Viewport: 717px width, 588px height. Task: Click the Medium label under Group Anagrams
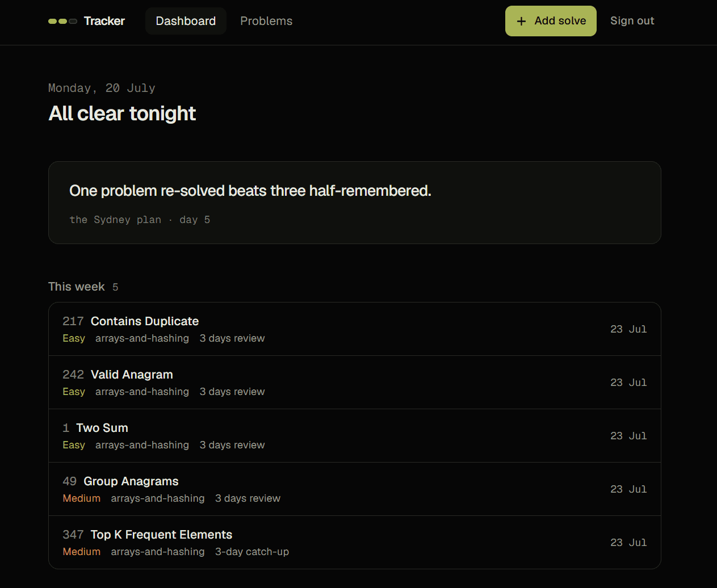click(x=82, y=498)
